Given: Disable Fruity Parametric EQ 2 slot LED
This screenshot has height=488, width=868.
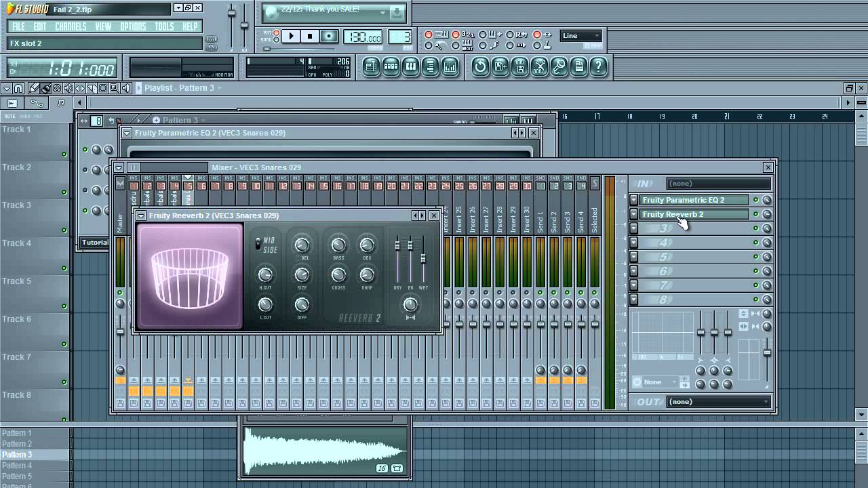Looking at the screenshot, I should click(x=755, y=200).
